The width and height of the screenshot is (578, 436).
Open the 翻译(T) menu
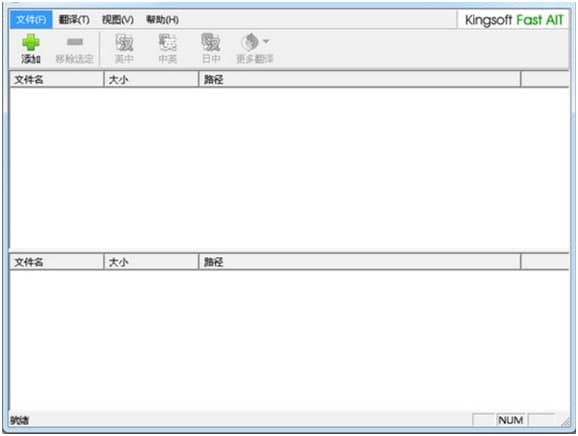click(x=74, y=20)
